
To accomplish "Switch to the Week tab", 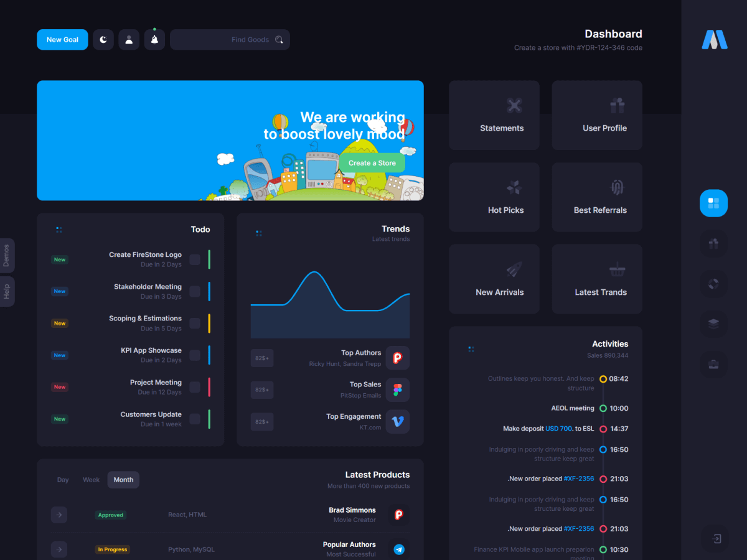I will (x=92, y=480).
